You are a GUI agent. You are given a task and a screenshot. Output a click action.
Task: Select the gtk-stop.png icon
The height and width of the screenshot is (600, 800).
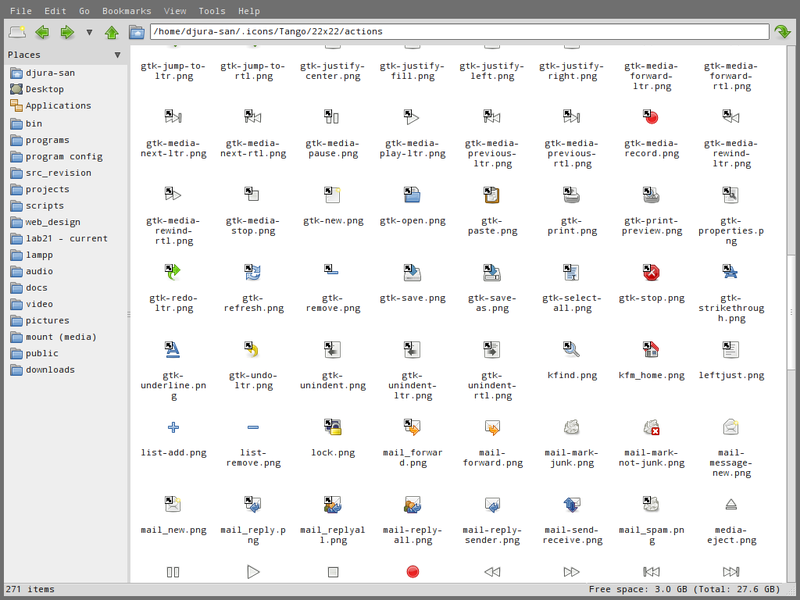652,271
